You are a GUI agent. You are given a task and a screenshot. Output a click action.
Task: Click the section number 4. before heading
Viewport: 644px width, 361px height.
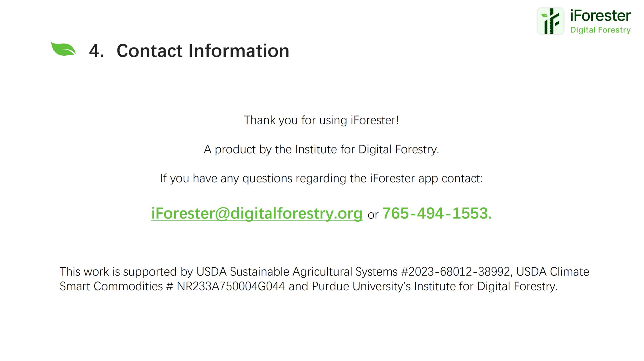(96, 51)
